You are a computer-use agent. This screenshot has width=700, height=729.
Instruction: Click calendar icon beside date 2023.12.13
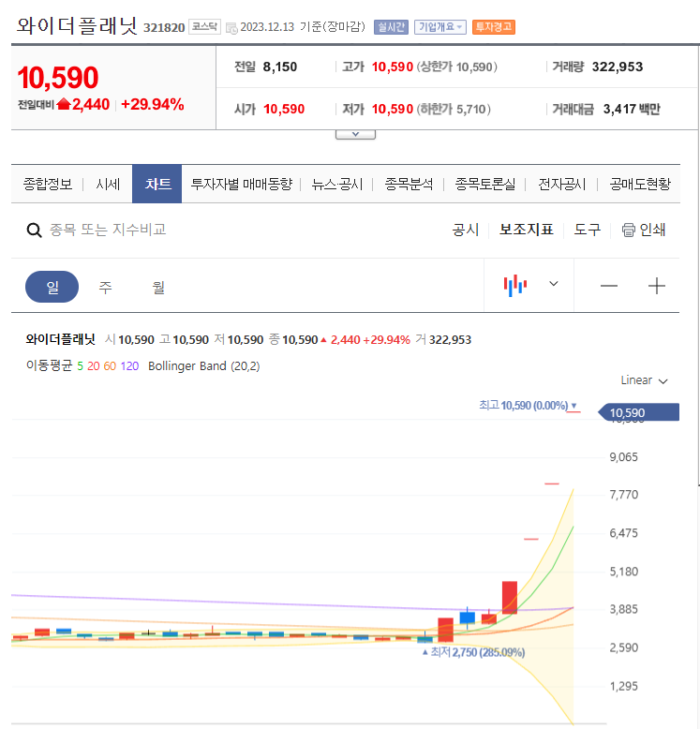(231, 28)
